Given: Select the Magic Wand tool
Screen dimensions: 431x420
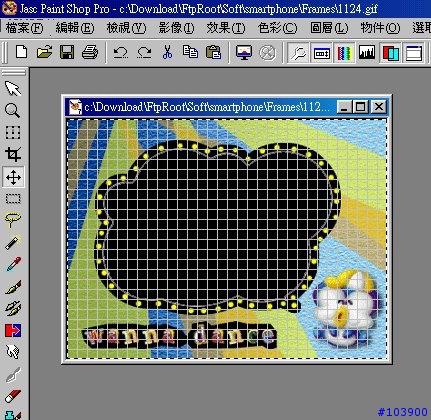Looking at the screenshot, I should pos(14,242).
